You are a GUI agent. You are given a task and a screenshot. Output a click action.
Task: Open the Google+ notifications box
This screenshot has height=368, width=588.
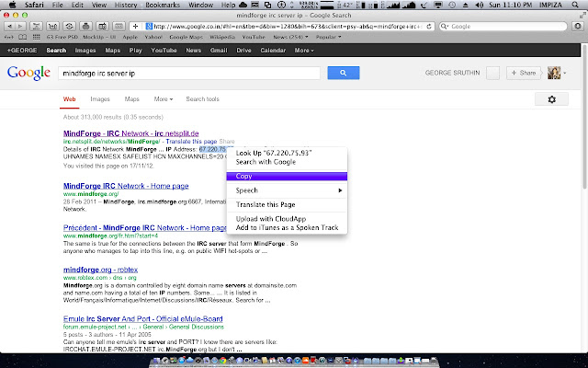492,73
